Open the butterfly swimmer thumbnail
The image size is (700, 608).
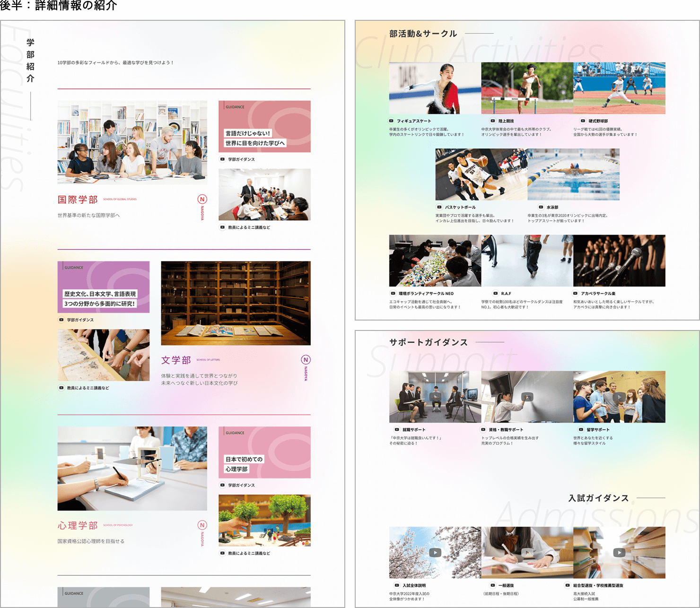point(573,174)
